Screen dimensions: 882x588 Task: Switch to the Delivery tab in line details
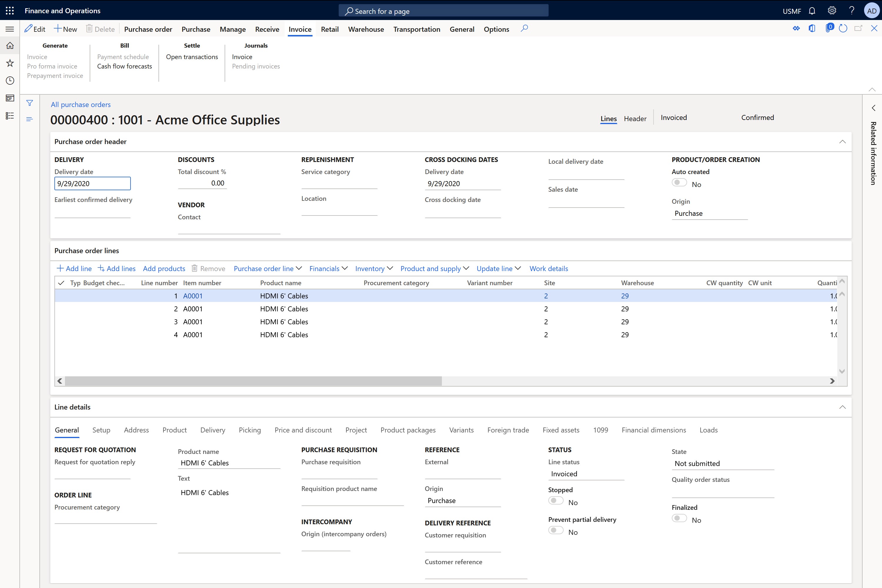pyautogui.click(x=212, y=430)
